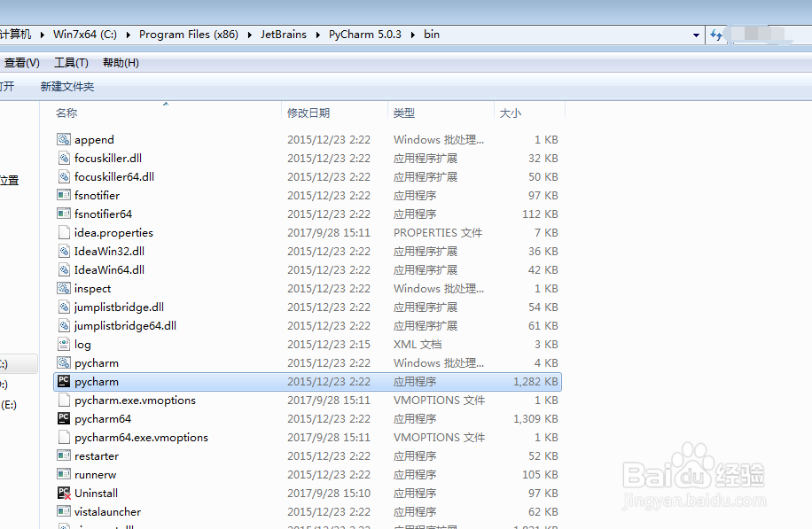Click the bin folder breadcrumb
The height and width of the screenshot is (529, 812).
coord(432,35)
